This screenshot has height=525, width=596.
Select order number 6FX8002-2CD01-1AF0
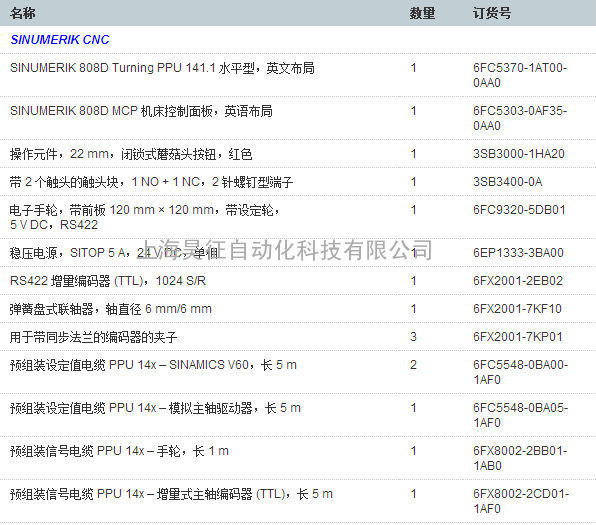point(521,501)
